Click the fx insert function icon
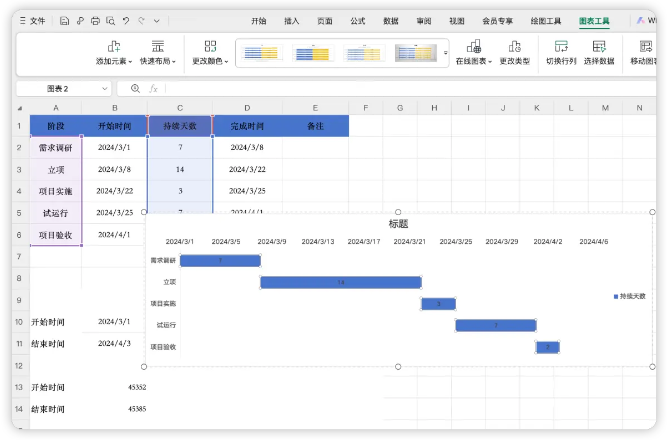This screenshot has width=667, height=440. (x=153, y=89)
